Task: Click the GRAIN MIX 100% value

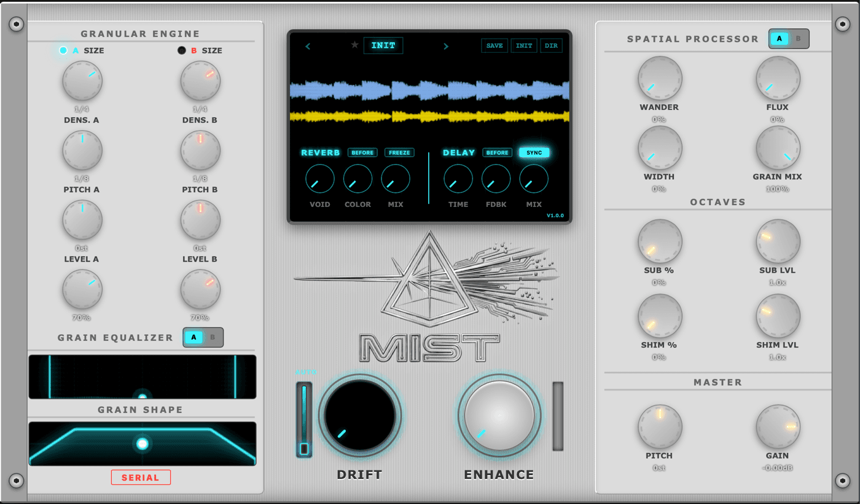Action: click(x=778, y=188)
